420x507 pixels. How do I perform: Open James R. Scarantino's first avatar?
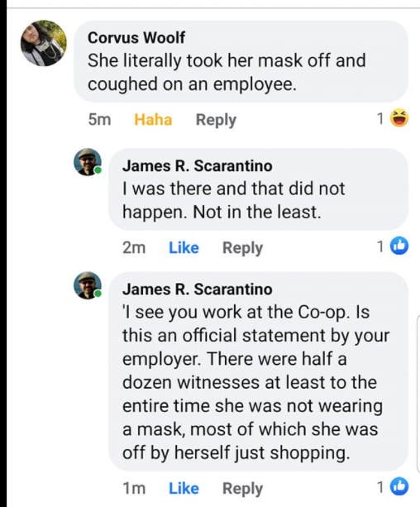pos(88,162)
